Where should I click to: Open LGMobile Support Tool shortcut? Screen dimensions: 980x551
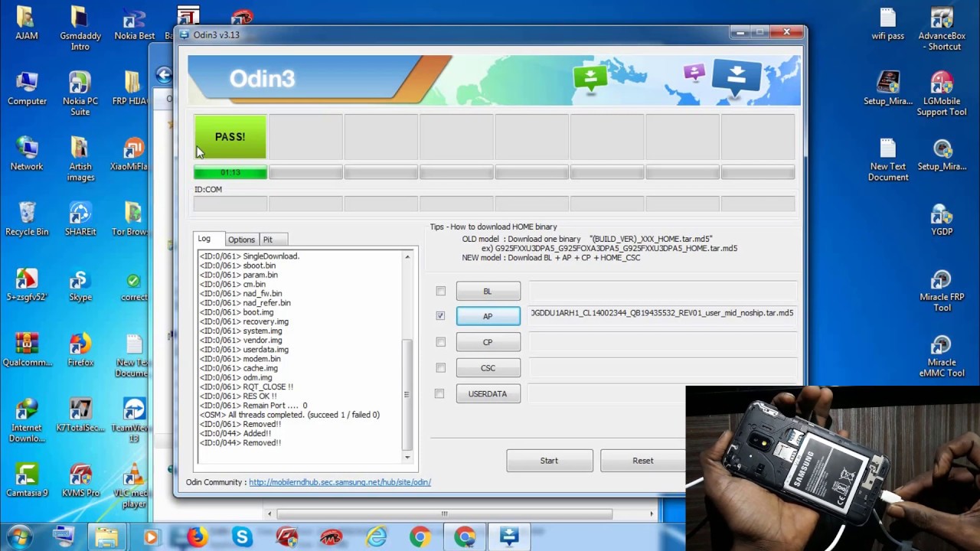(x=942, y=93)
